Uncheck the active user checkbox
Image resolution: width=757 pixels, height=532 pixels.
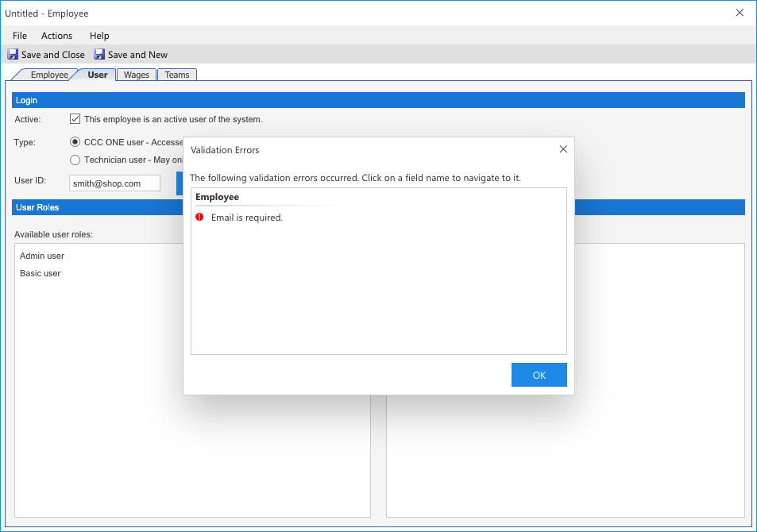[x=75, y=119]
